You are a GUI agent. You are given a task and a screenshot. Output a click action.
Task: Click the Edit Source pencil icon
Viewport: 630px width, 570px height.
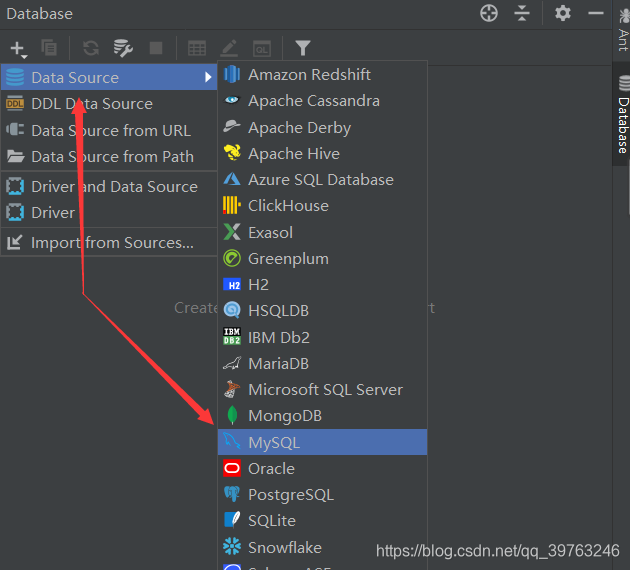229,48
